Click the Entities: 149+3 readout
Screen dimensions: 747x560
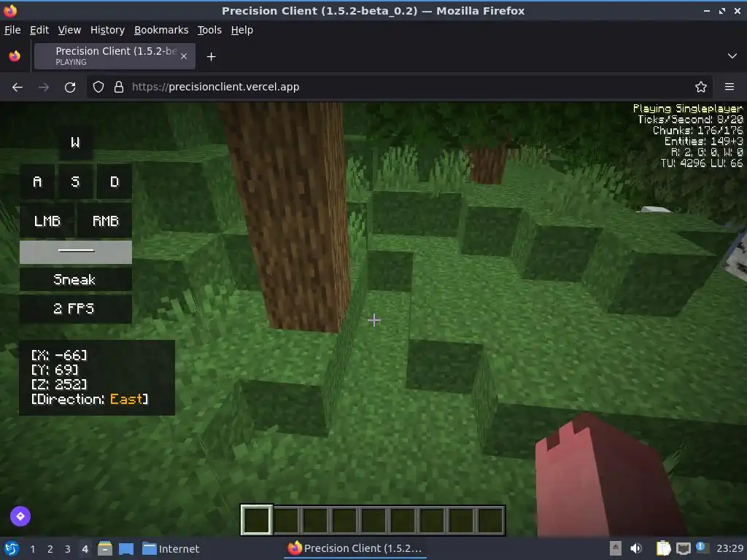pos(704,141)
